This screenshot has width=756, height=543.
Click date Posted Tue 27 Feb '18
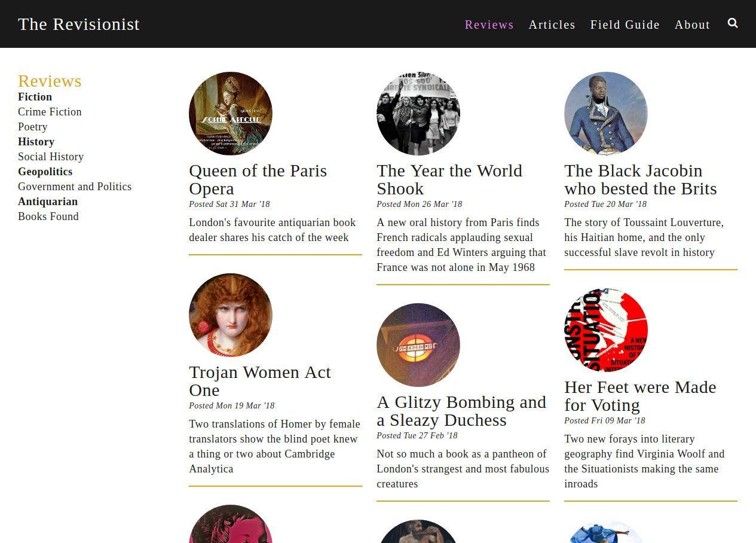pyautogui.click(x=417, y=435)
